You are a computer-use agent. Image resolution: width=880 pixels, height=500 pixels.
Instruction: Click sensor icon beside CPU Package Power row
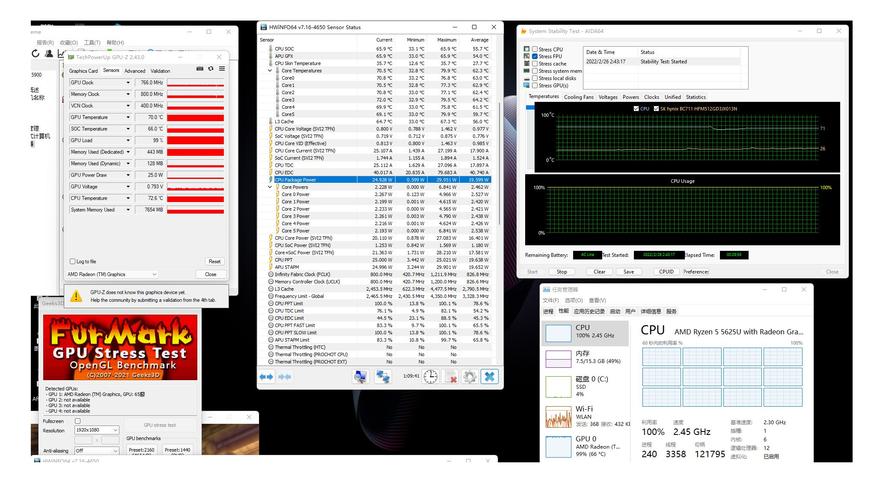[271, 180]
